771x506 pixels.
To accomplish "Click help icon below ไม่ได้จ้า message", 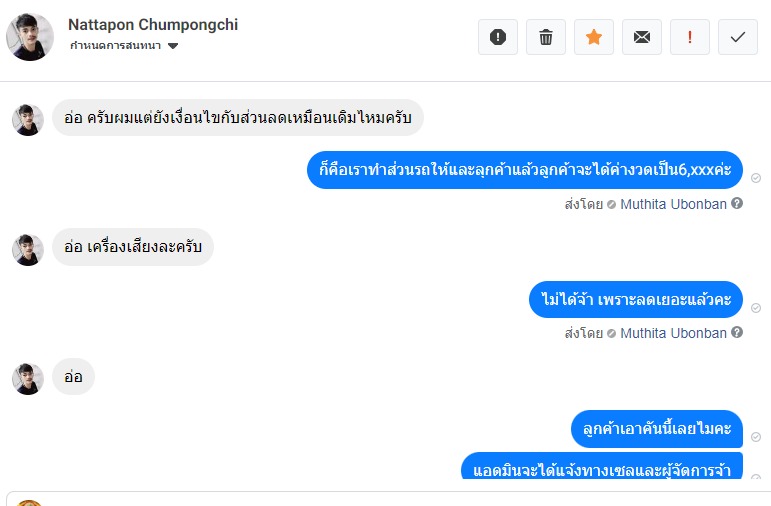I will coord(737,333).
